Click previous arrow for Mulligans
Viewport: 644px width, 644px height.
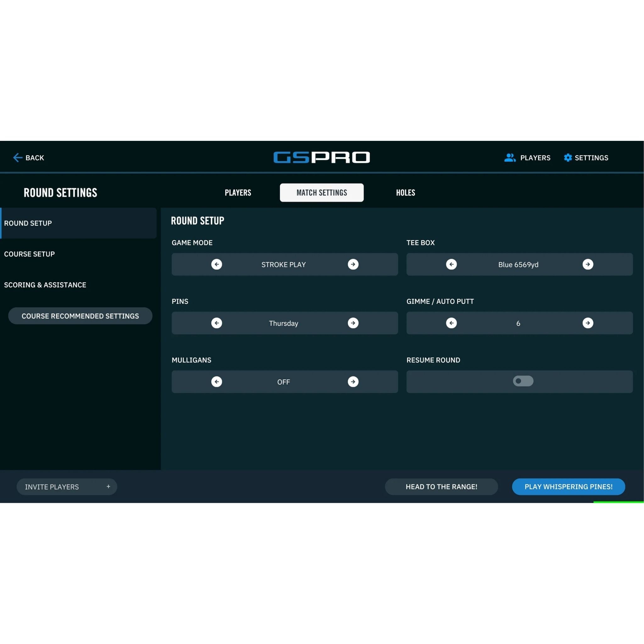217,382
